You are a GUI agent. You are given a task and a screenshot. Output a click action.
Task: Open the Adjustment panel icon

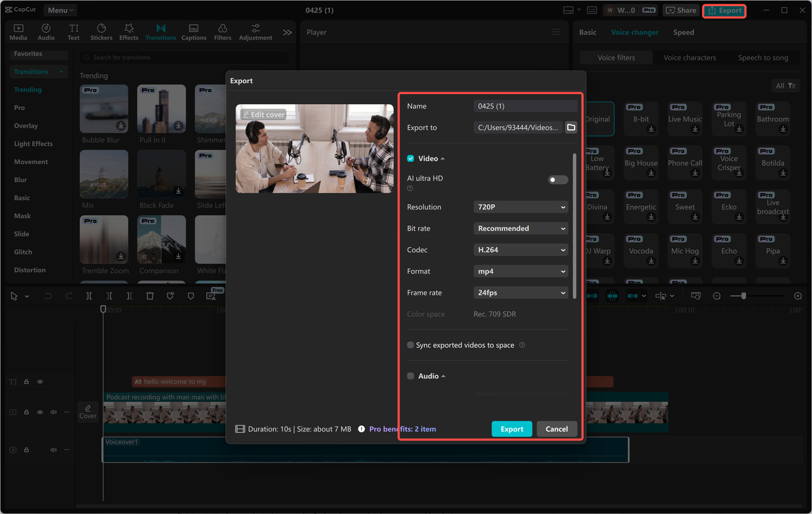[x=256, y=32]
